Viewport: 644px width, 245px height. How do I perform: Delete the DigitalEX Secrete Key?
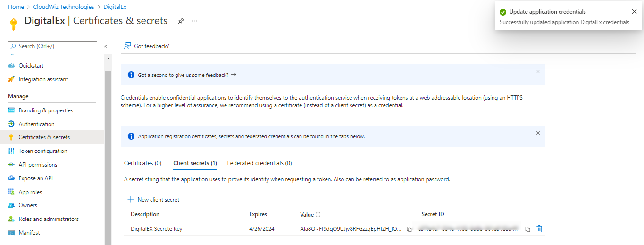(539, 229)
